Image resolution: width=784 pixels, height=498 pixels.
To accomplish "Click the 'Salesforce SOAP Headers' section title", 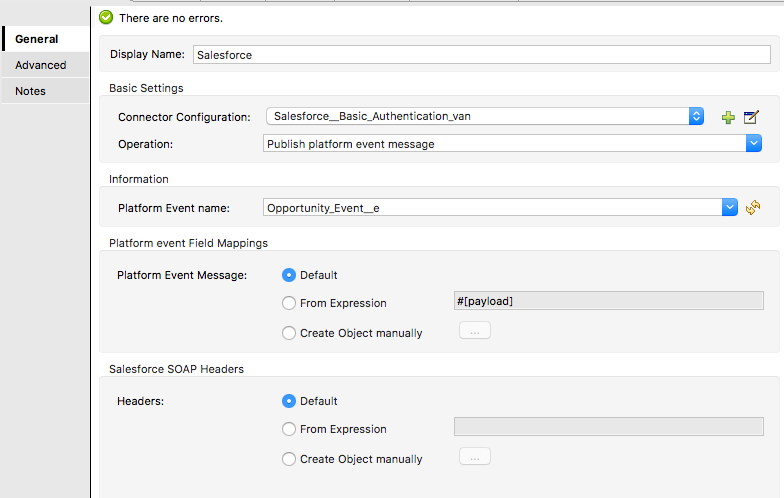I will pyautogui.click(x=176, y=369).
